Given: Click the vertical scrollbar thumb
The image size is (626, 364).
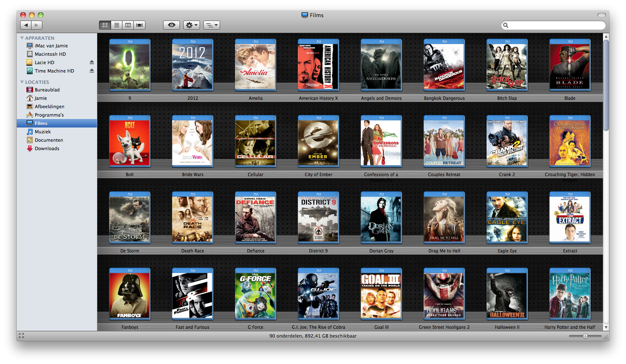Looking at the screenshot, I should coord(606,85).
